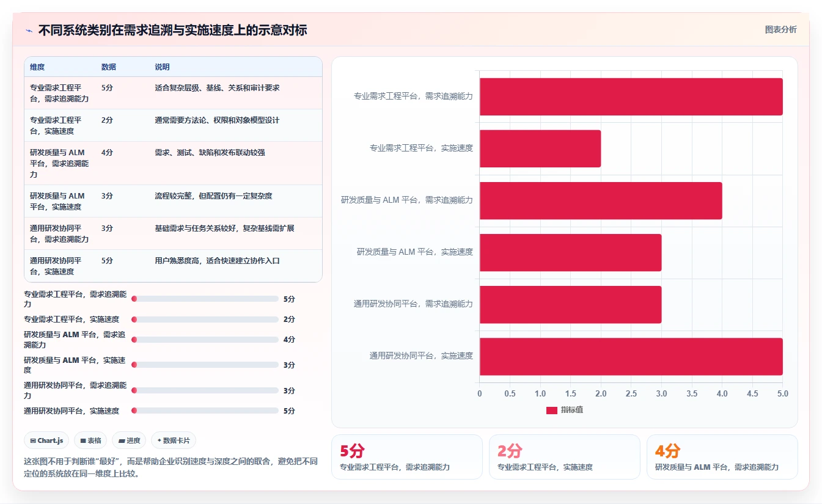Image resolution: width=822 pixels, height=504 pixels.
Task: Click table 维度 cell 通用研发协同平台，需求追溯能力
Action: tap(59, 234)
